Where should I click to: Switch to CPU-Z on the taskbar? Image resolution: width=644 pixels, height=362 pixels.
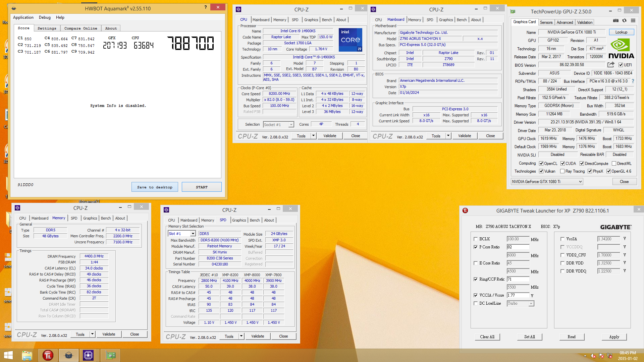pyautogui.click(x=88, y=355)
